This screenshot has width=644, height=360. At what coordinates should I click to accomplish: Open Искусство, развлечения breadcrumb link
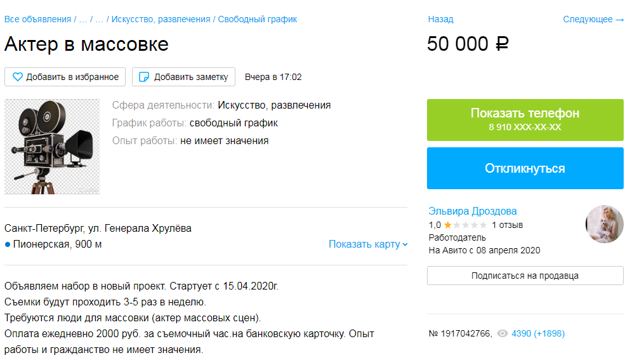(161, 19)
